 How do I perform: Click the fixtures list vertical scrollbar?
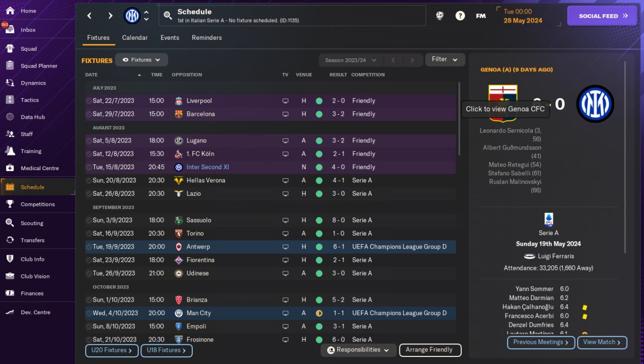459,119
